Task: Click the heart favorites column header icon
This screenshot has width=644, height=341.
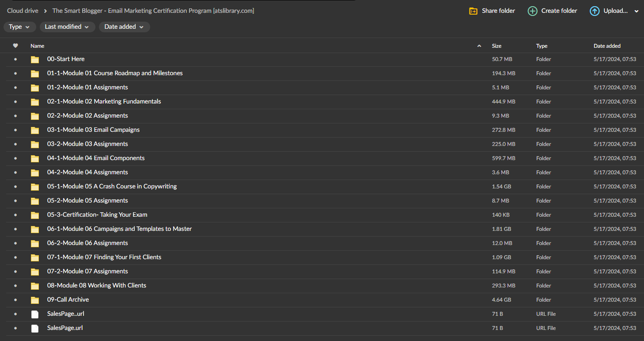Action: [x=15, y=46]
